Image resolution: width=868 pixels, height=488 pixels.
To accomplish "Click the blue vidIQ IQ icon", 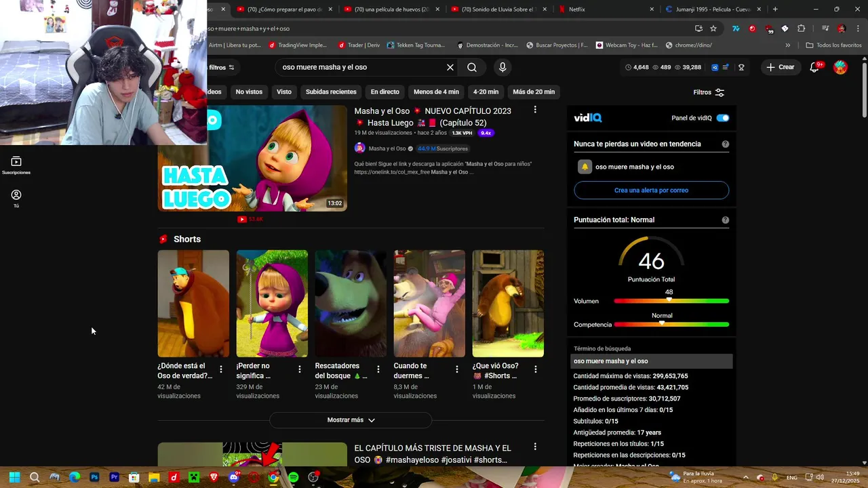I will 715,67.
